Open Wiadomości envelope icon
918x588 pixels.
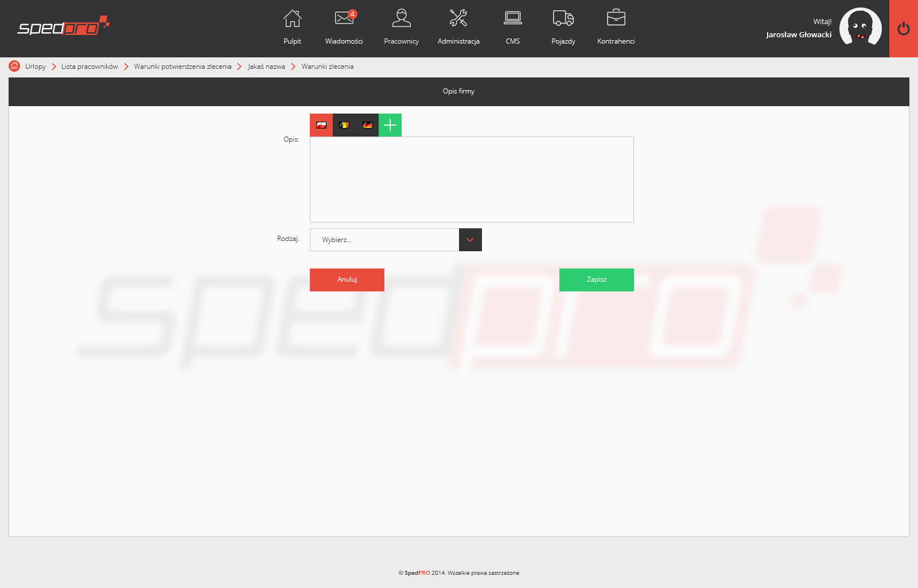pos(344,19)
